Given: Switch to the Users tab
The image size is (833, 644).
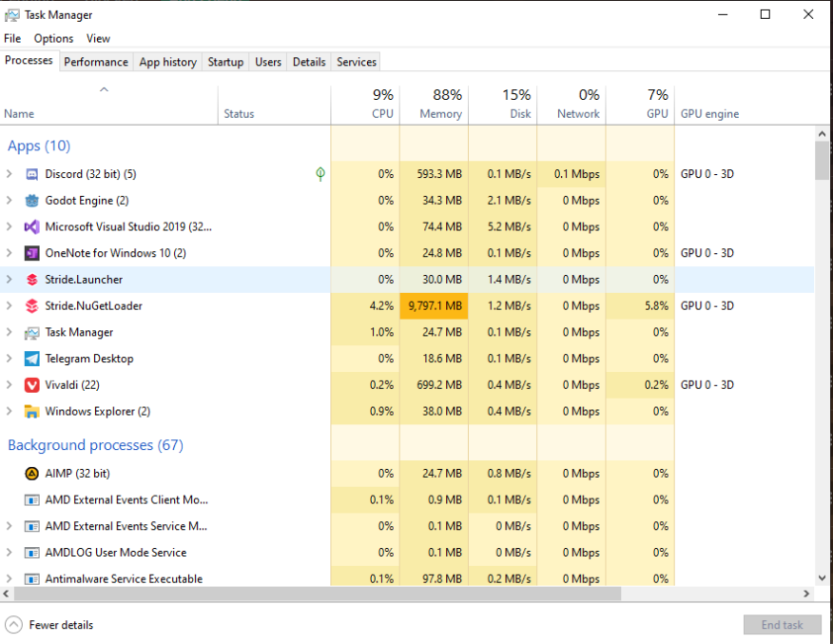Looking at the screenshot, I should click(x=268, y=62).
